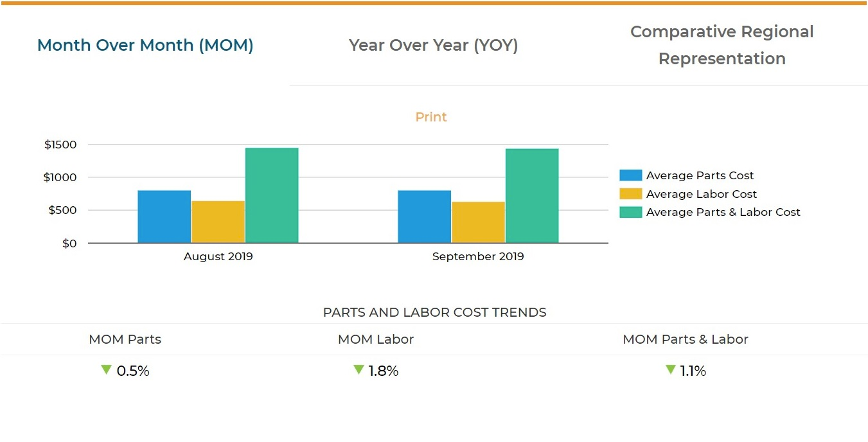Click the green down arrow beside 1.8%

click(359, 370)
